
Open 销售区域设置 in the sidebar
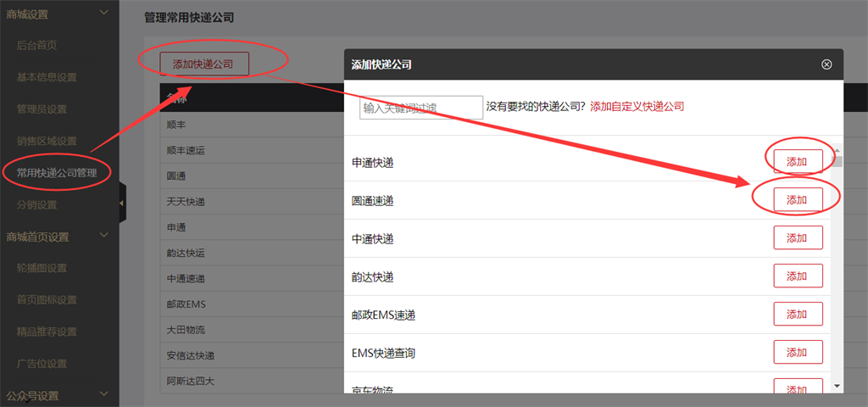click(47, 142)
